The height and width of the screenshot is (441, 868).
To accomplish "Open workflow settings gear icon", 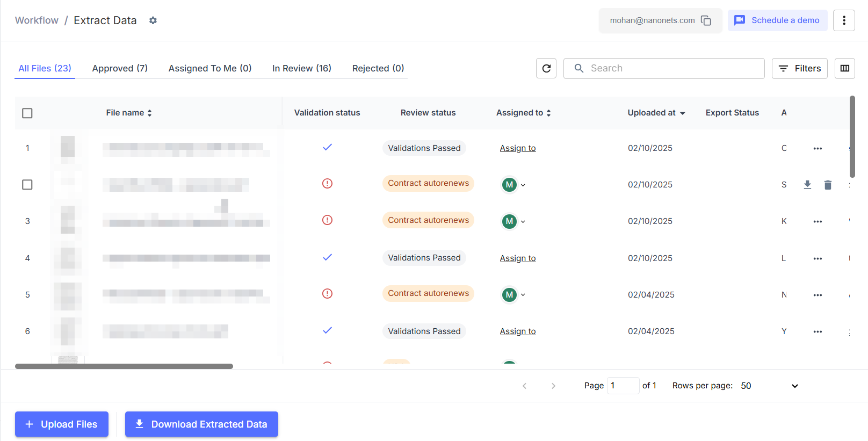I will click(153, 20).
